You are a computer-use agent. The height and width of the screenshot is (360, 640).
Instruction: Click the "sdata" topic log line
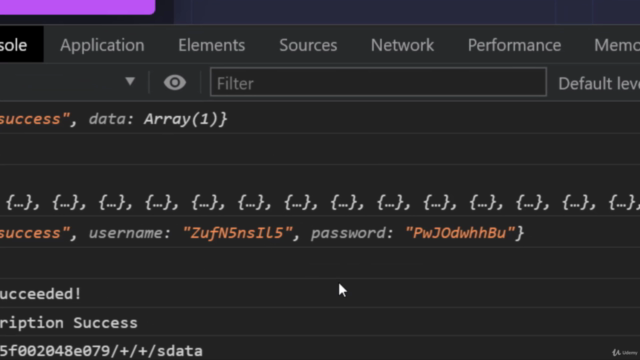pyautogui.click(x=101, y=351)
